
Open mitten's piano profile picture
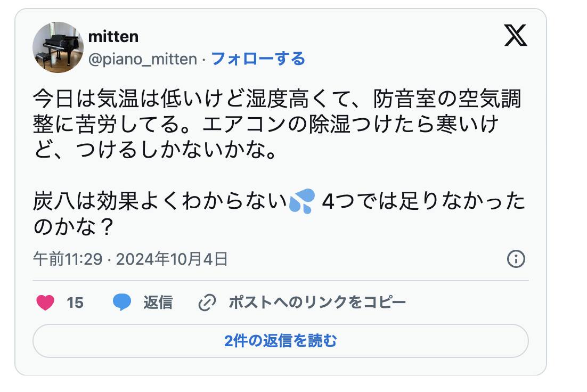pyautogui.click(x=58, y=47)
